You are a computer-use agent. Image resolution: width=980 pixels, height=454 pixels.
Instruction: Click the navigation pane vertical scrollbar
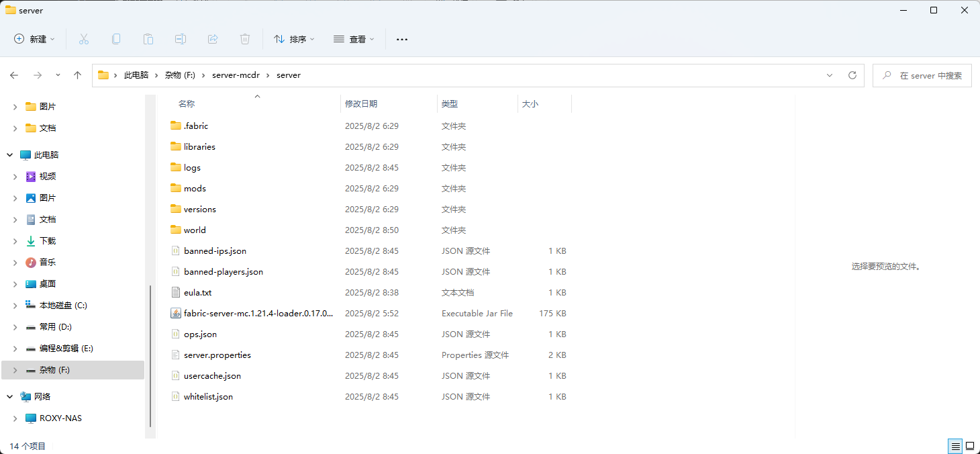(150, 356)
